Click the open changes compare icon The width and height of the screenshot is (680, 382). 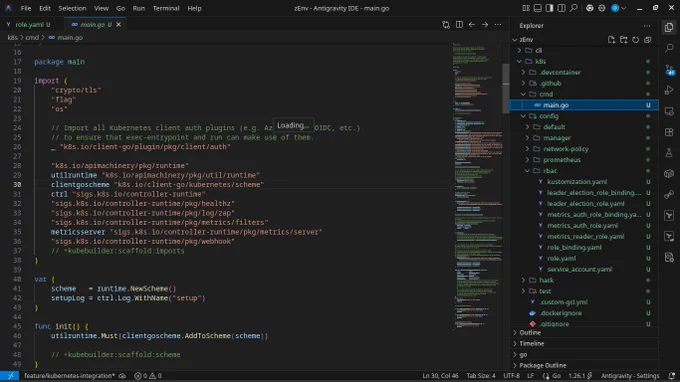(x=446, y=25)
